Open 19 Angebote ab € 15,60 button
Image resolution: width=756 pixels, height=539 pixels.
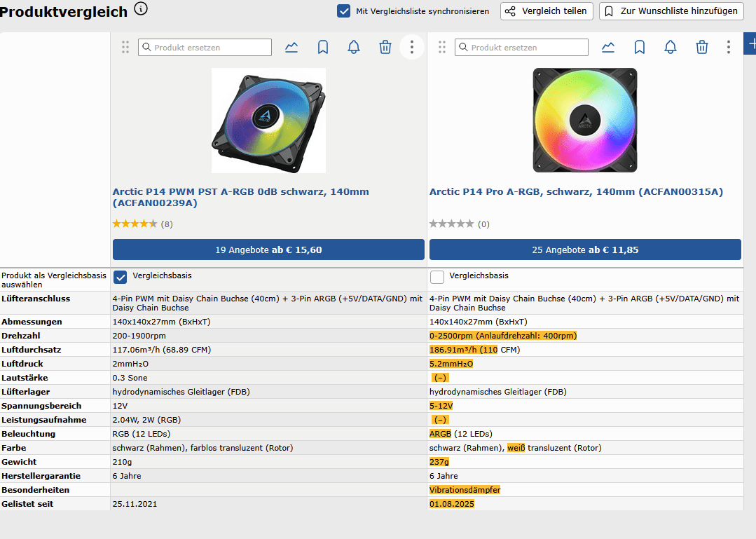268,250
